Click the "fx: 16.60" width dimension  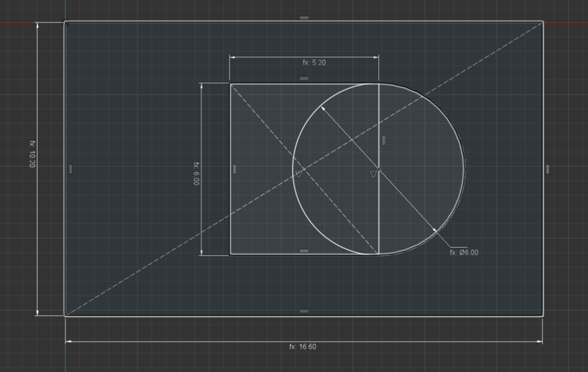(x=303, y=347)
